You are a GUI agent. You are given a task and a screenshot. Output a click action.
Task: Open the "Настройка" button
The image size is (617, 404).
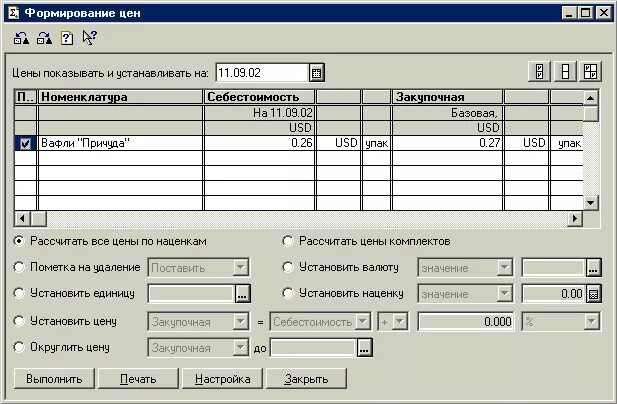(222, 379)
